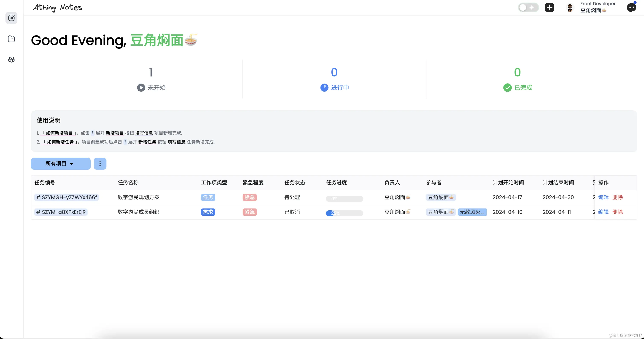The width and height of the screenshot is (644, 339).
Task: Click the 需求 type tag
Action: click(208, 212)
